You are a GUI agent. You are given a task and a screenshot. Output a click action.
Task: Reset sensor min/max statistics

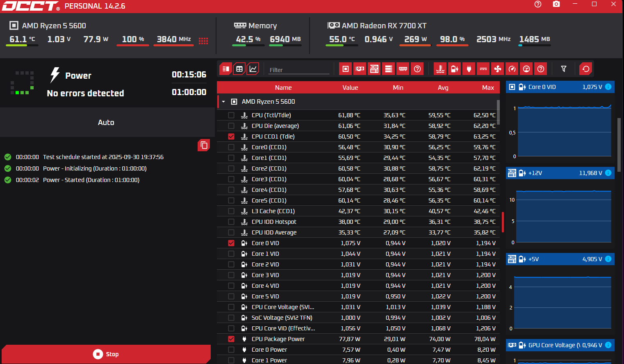pos(586,69)
